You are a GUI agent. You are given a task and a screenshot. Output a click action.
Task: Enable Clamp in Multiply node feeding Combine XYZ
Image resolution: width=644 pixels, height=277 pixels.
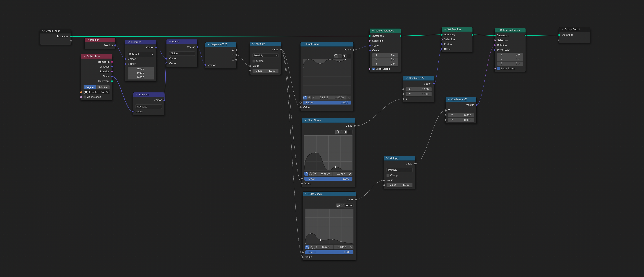[388, 175]
